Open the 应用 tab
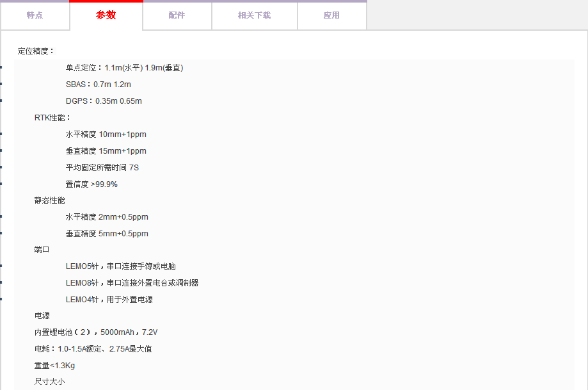This screenshot has height=390, width=588. (x=331, y=15)
